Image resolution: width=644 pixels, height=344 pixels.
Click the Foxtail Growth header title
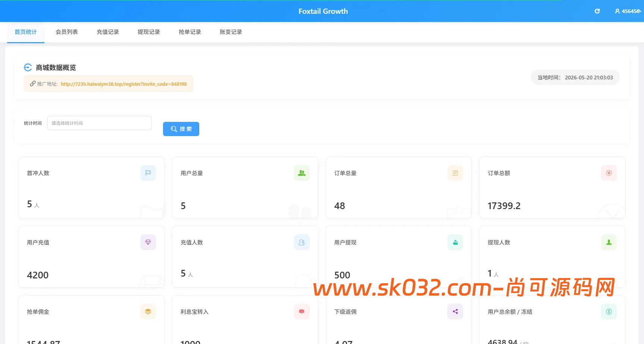click(323, 11)
